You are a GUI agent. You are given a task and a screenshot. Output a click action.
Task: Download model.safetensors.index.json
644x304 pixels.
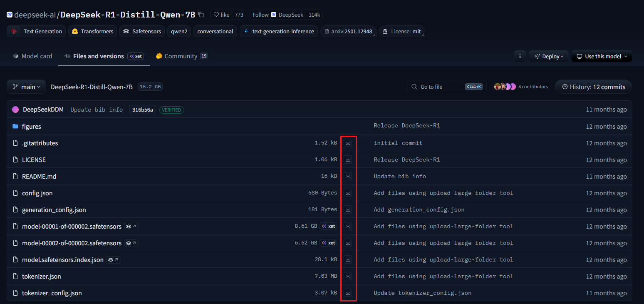(348, 259)
